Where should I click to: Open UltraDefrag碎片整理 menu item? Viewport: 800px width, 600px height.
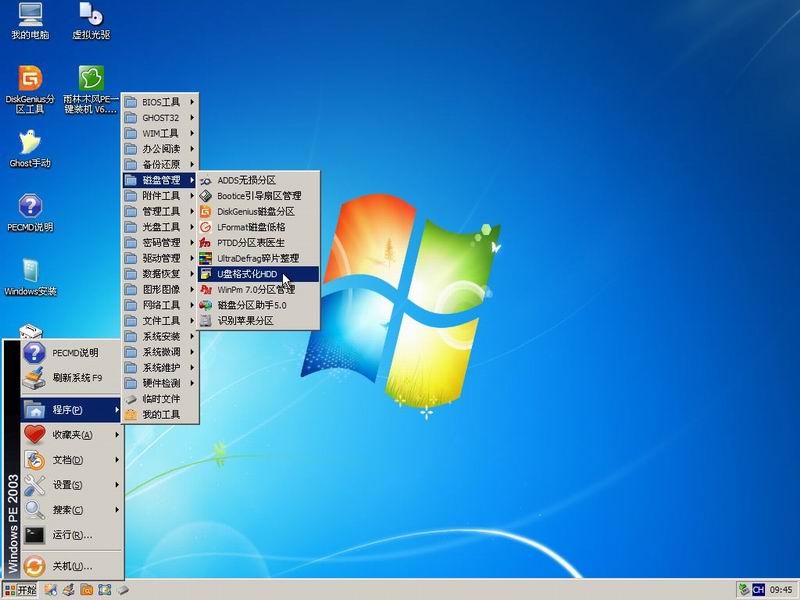pyautogui.click(x=258, y=258)
